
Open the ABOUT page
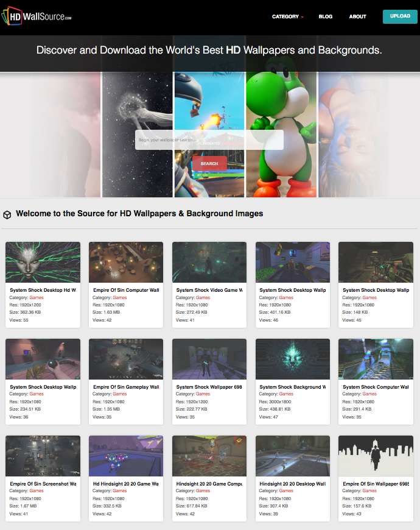coord(357,16)
